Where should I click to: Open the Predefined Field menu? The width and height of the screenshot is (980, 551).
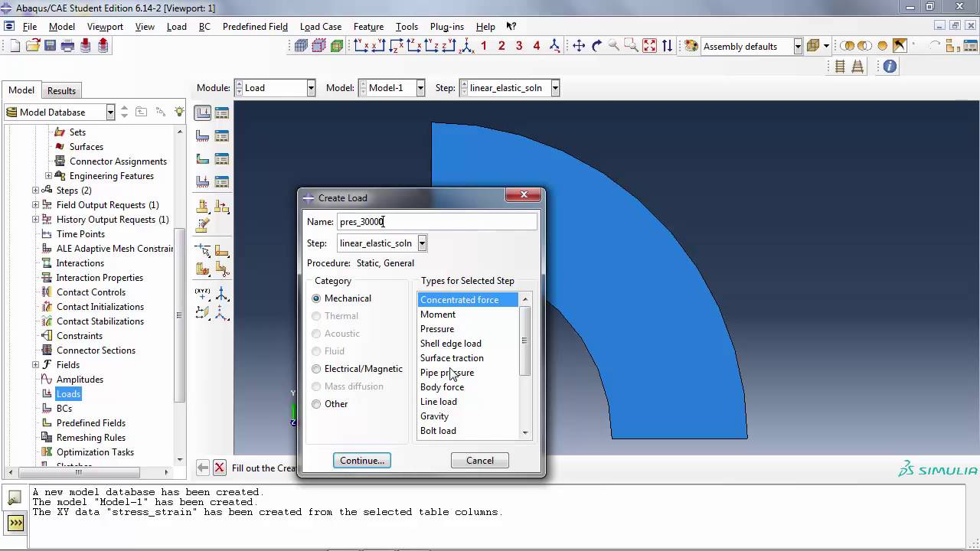[x=255, y=27]
